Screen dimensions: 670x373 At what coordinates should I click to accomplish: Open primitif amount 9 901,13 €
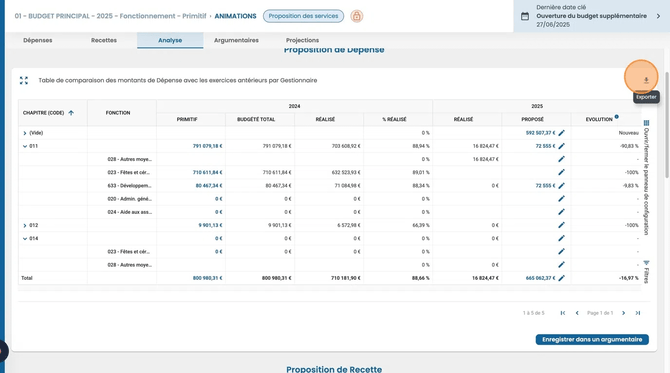(x=210, y=225)
